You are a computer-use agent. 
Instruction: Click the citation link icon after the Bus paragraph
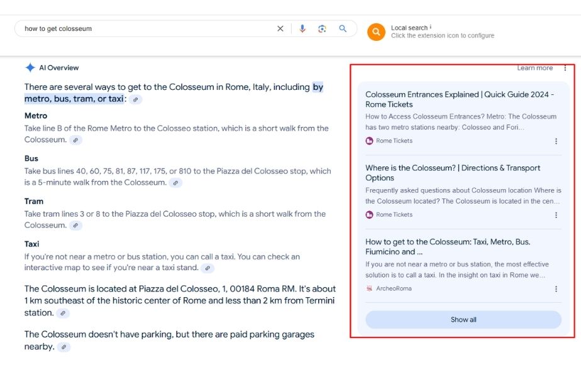(x=176, y=183)
